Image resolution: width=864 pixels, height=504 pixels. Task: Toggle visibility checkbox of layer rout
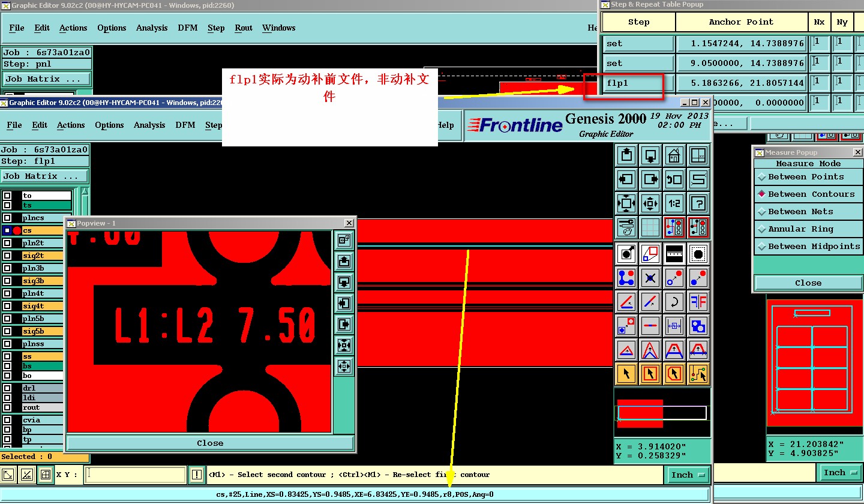click(7, 407)
